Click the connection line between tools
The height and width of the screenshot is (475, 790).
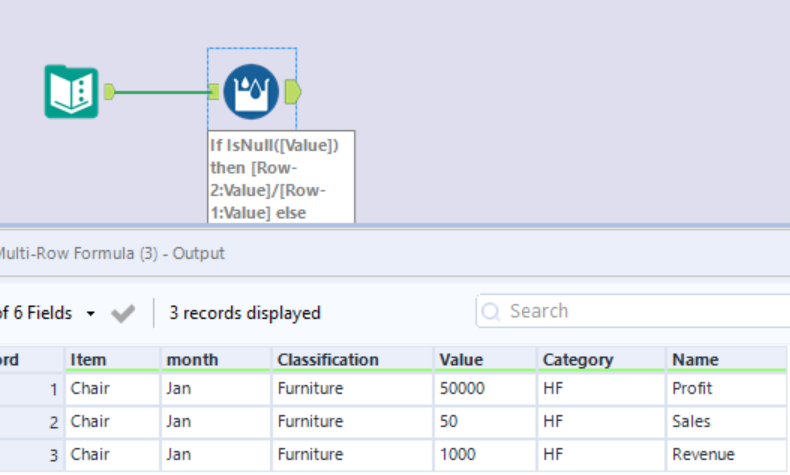160,92
